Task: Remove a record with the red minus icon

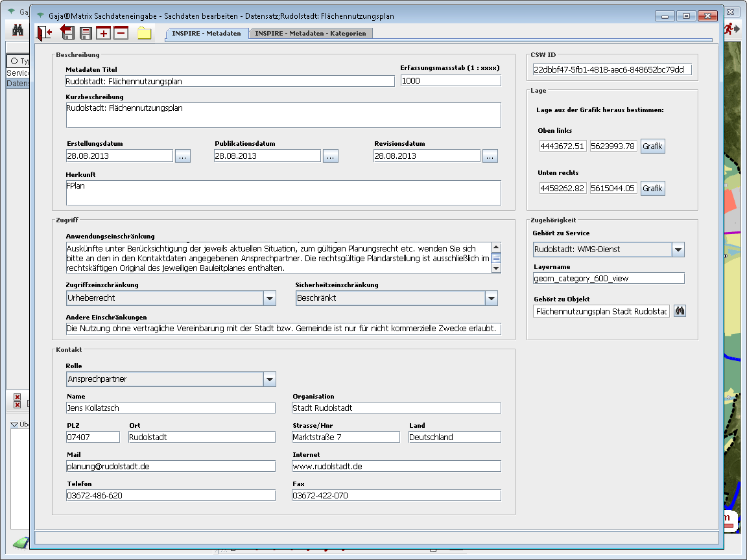Action: [121, 33]
